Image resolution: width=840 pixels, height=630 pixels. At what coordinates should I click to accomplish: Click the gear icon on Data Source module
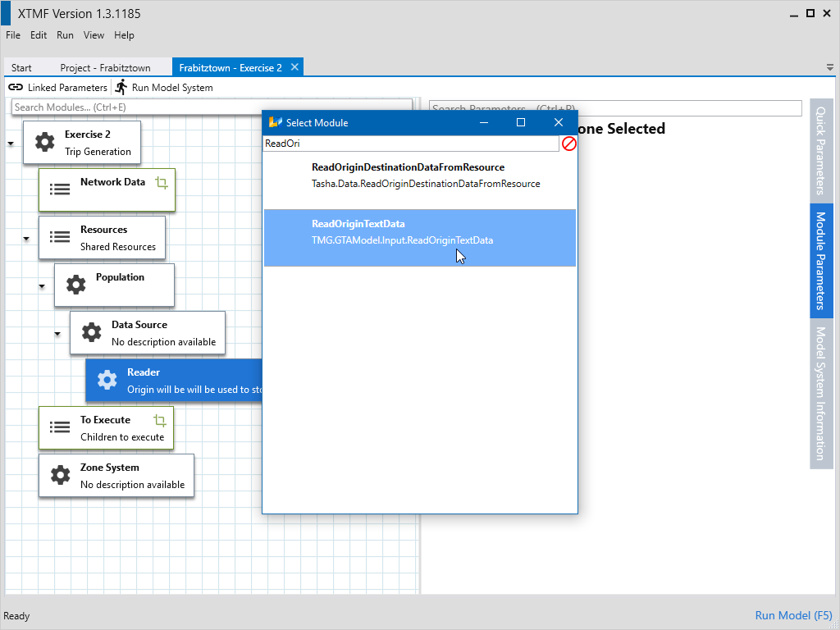[x=91, y=332]
